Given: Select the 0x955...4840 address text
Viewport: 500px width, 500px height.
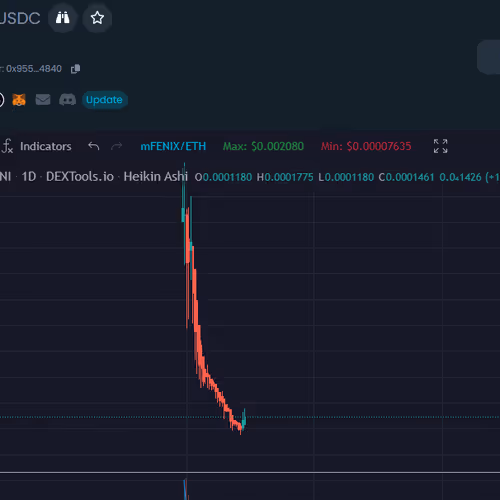Looking at the screenshot, I should pyautogui.click(x=34, y=69).
